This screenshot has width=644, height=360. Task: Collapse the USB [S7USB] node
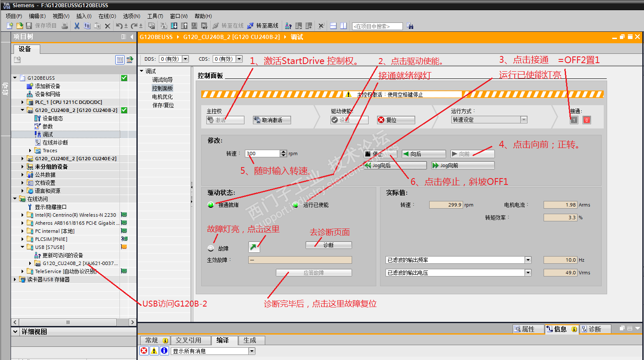tap(22, 247)
